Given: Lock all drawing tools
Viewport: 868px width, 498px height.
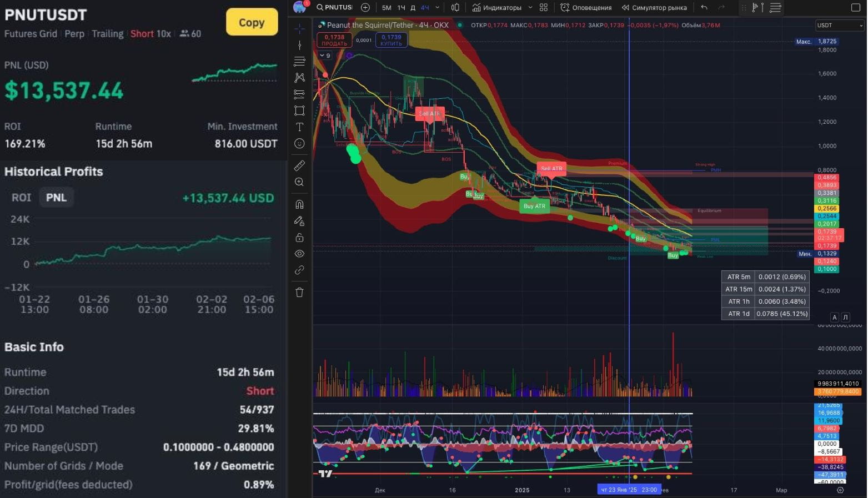Looking at the screenshot, I should click(299, 238).
